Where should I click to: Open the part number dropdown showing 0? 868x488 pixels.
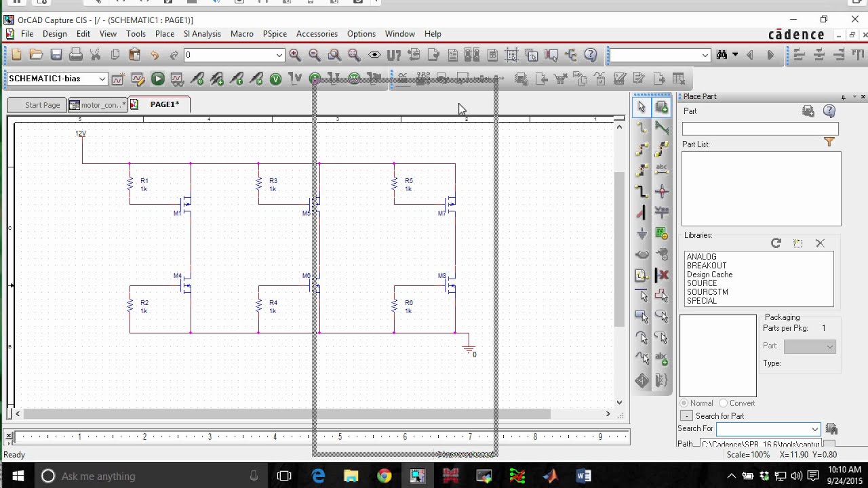[x=279, y=55]
